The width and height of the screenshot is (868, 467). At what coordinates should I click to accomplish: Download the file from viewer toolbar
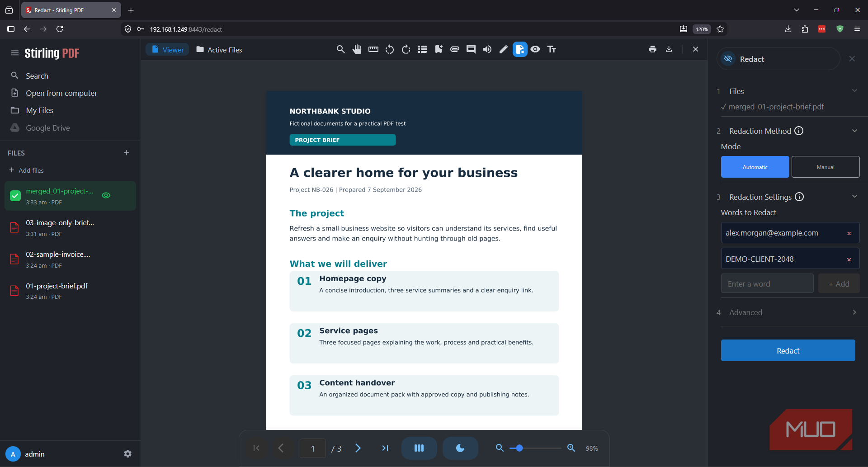(x=669, y=49)
